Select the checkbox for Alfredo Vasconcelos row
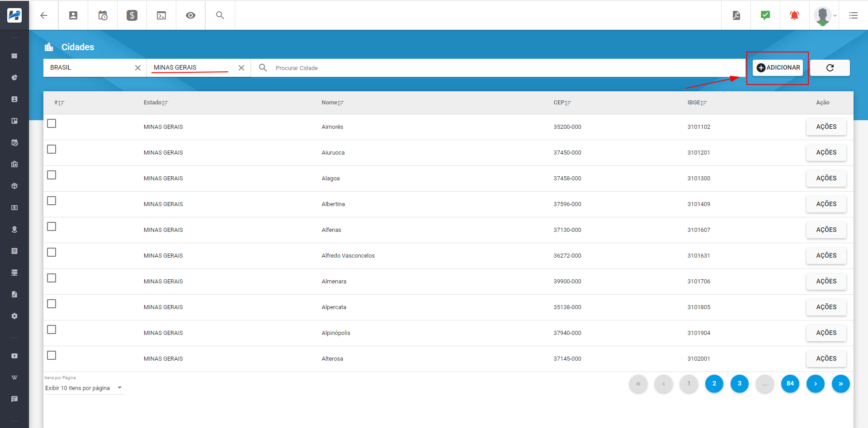The image size is (868, 428). pyautogui.click(x=52, y=252)
